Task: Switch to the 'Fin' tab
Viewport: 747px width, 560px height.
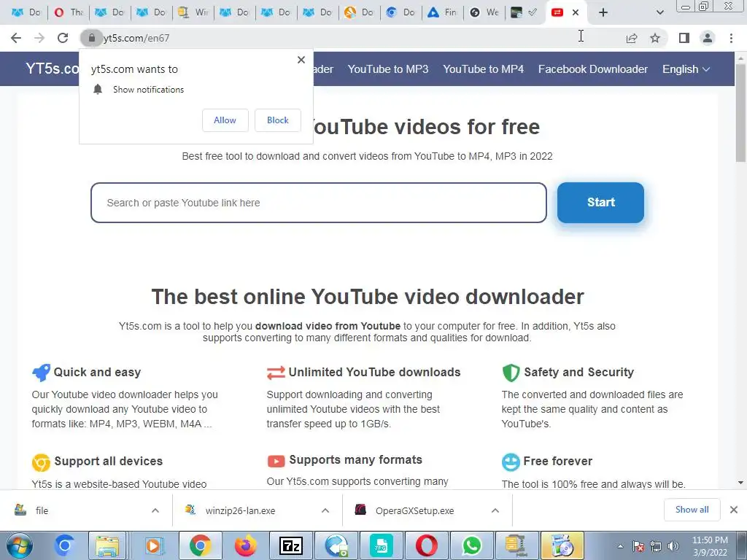Action: pyautogui.click(x=442, y=12)
